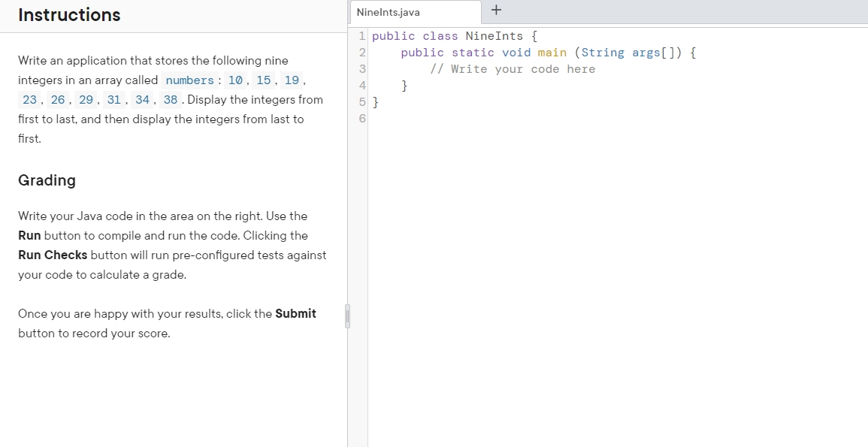The width and height of the screenshot is (868, 447).
Task: Click the integer badge 10
Action: [235, 80]
